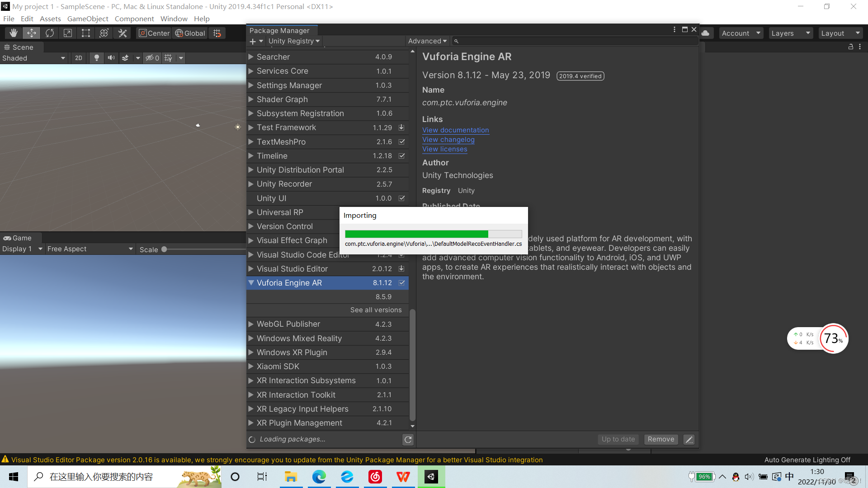The image size is (868, 488).
Task: Open the Account dropdown
Action: pyautogui.click(x=741, y=33)
